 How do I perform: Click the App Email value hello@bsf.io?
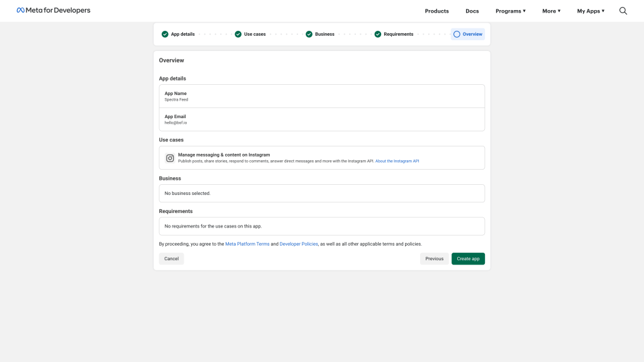coord(175,123)
